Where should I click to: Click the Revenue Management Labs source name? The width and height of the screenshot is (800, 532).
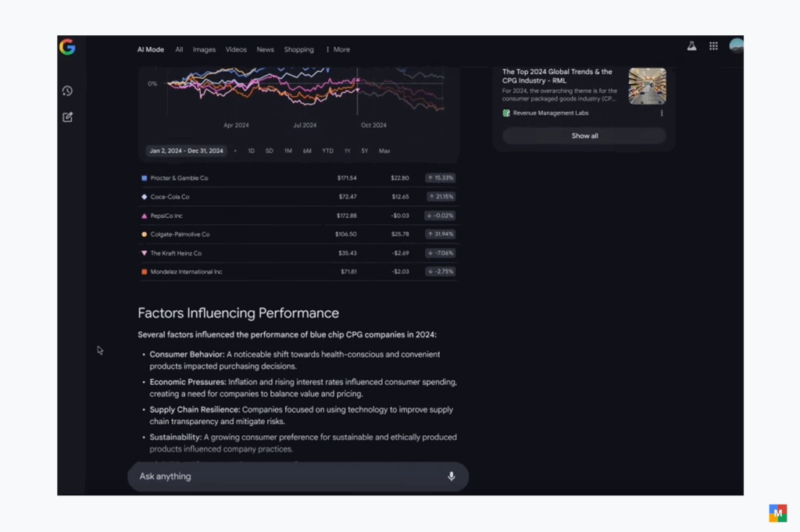(551, 113)
